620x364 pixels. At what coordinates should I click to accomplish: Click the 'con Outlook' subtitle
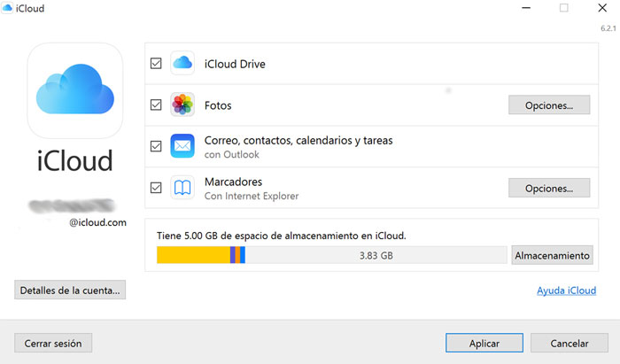pos(232,154)
